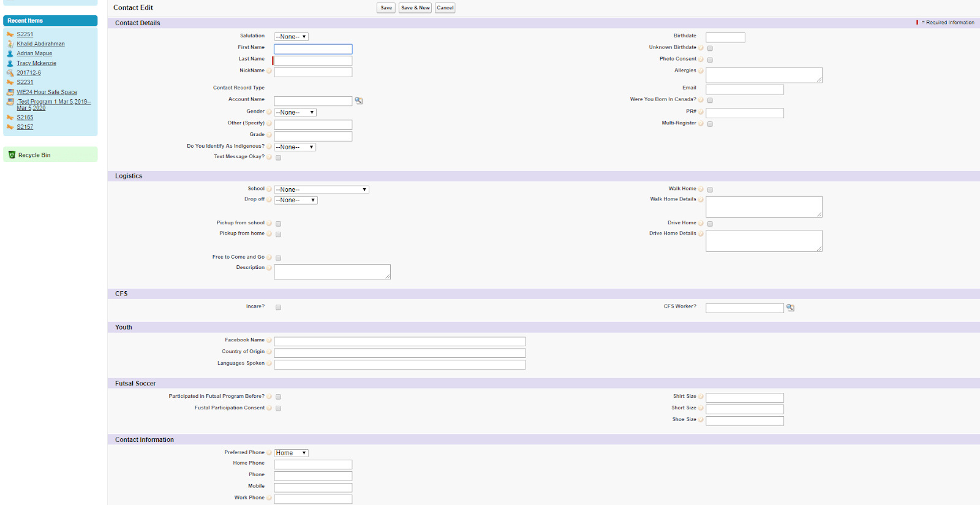Click into the Last Name field
The height and width of the screenshot is (505, 980).
[313, 61]
